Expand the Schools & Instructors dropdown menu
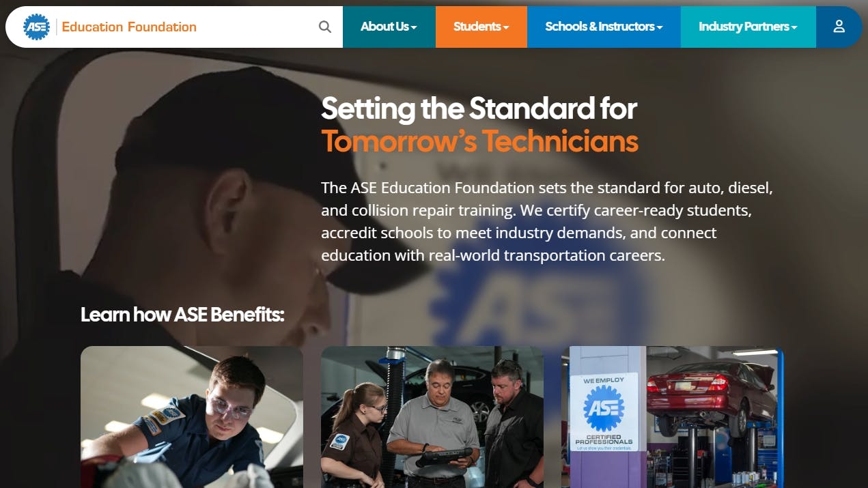The image size is (868, 488). pyautogui.click(x=604, y=27)
